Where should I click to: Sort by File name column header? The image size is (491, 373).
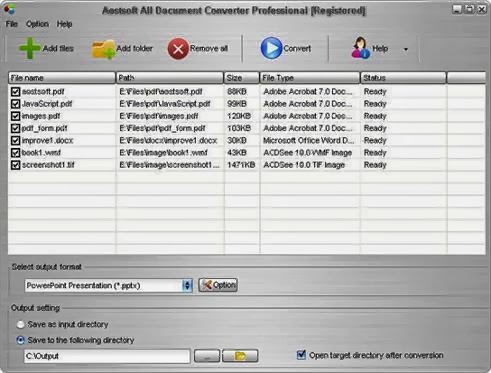(x=62, y=78)
